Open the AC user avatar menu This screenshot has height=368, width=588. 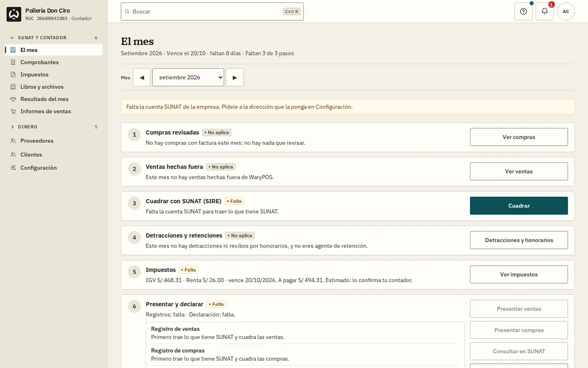(566, 11)
